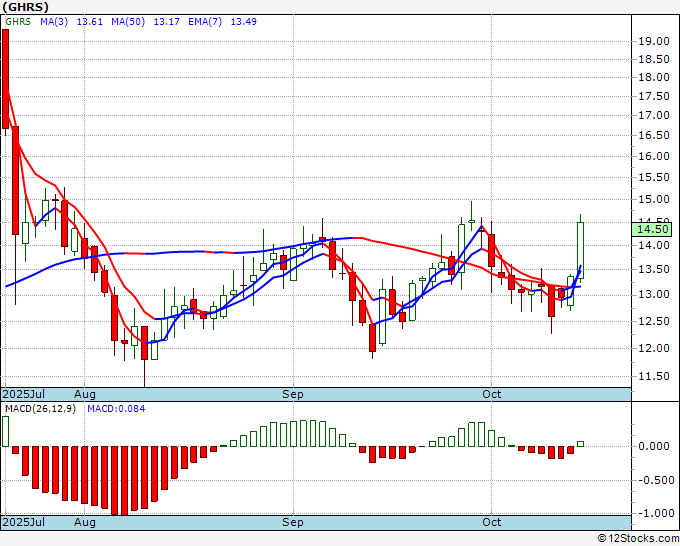Screen dimensions: 680x546
Task: Click the Sep marker on the price time axis
Action: click(x=292, y=395)
